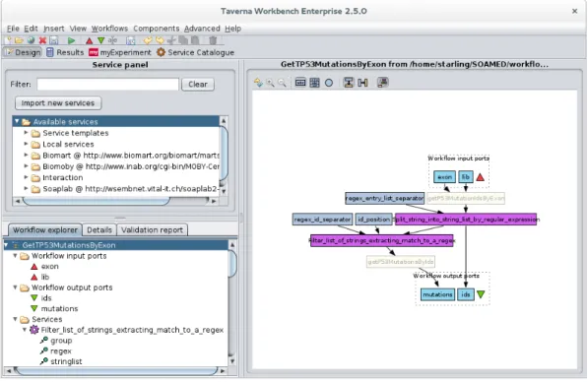Open the Help menu

pos(232,29)
